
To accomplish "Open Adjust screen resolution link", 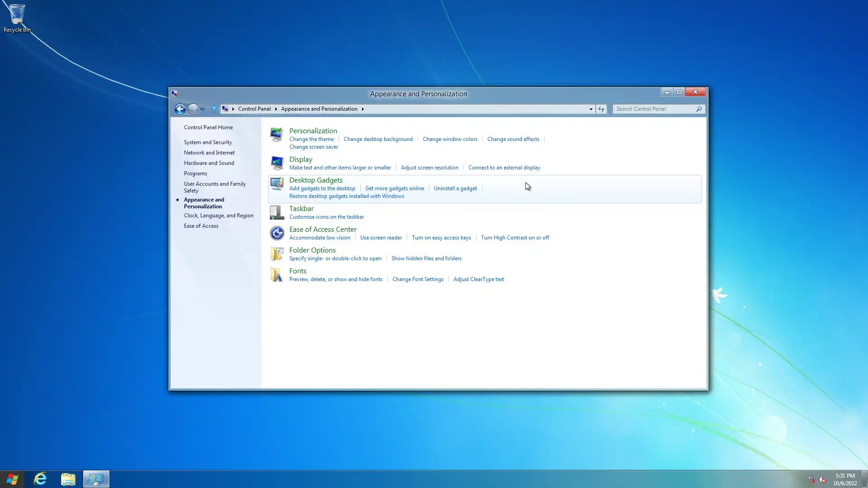I will [429, 168].
